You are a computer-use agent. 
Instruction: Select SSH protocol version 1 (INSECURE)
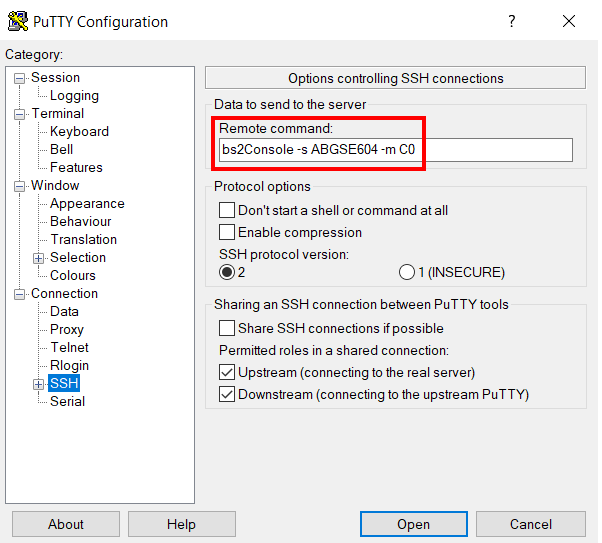point(407,272)
